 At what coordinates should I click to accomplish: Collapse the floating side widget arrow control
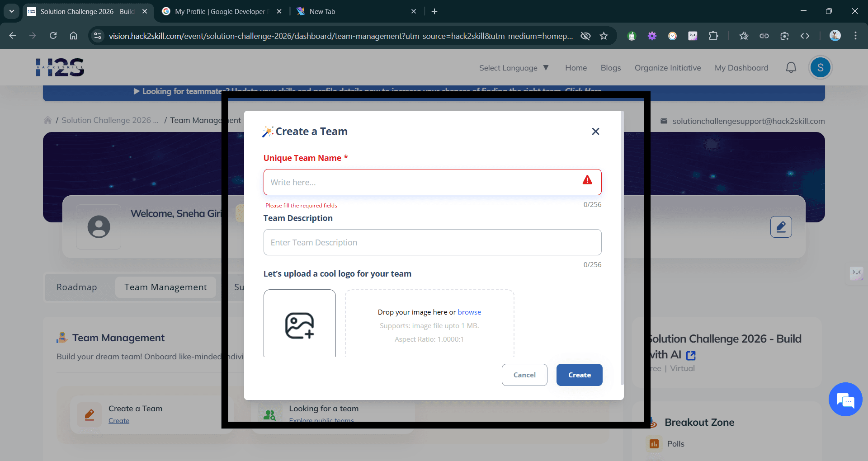[857, 273]
